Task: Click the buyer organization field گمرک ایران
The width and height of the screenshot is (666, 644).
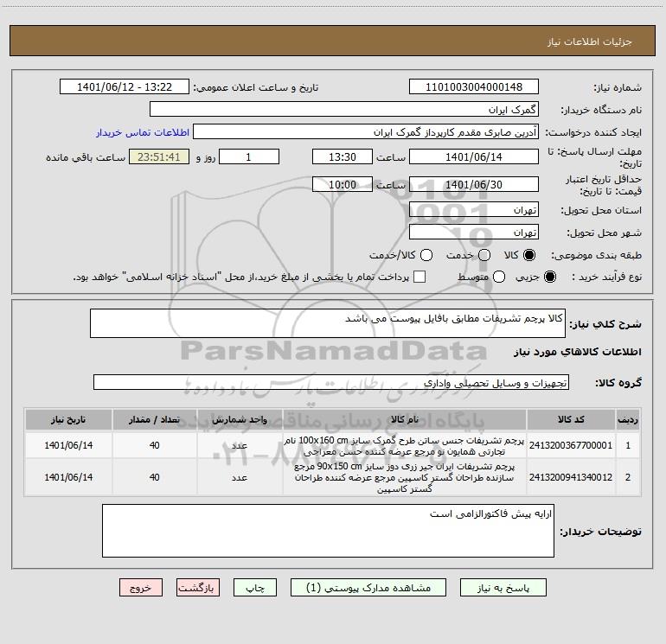Action: tap(344, 110)
